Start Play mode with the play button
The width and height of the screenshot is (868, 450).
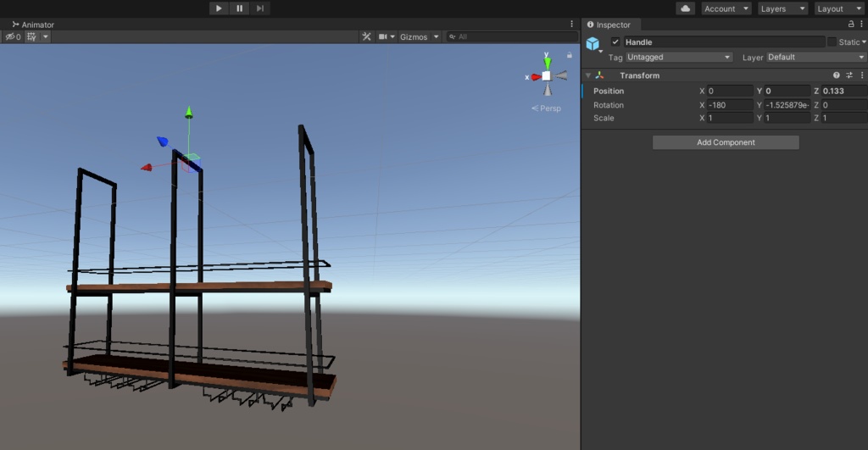(x=219, y=8)
